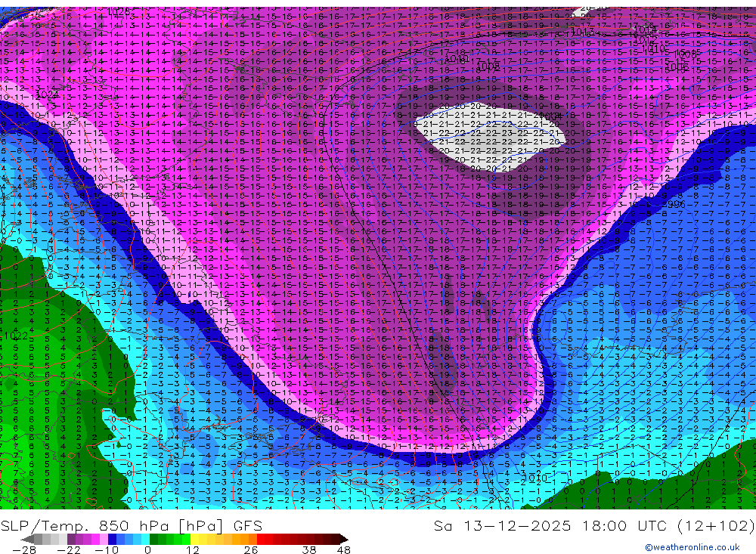The height and width of the screenshot is (554, 756).
Task: Select the dark blue swatch in the legend
Action: tap(112, 539)
